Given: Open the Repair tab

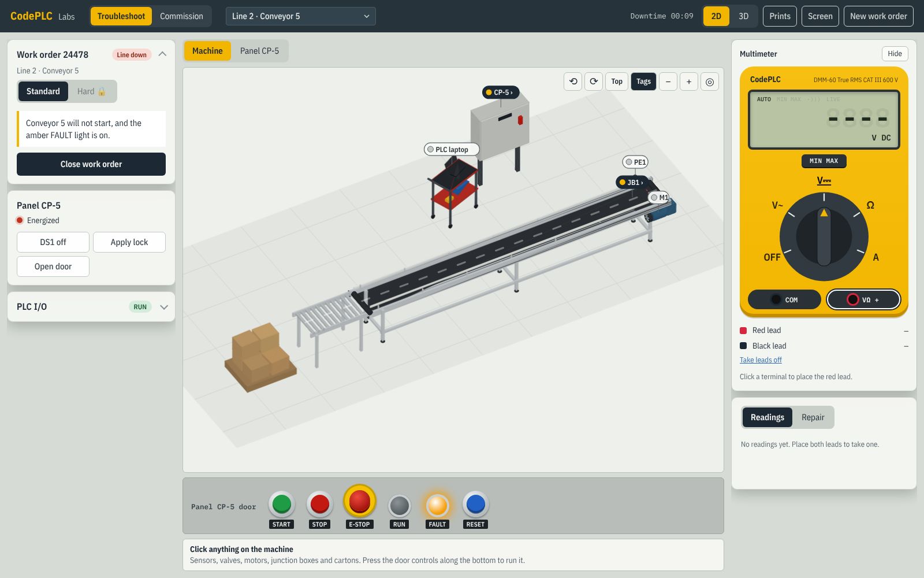Looking at the screenshot, I should coord(813,417).
